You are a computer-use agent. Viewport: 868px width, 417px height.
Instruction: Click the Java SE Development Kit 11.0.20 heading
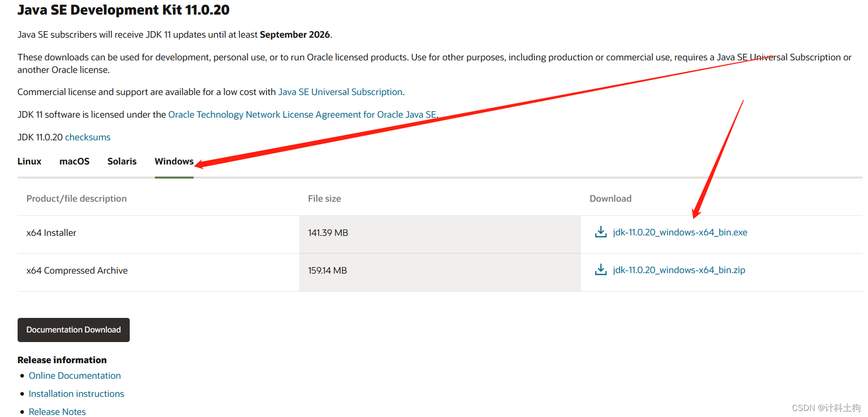[x=123, y=10]
